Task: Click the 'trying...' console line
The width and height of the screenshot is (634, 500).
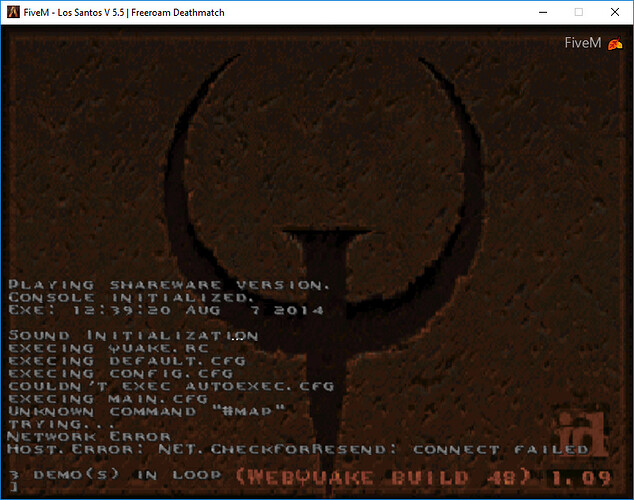Action: [x=61, y=424]
